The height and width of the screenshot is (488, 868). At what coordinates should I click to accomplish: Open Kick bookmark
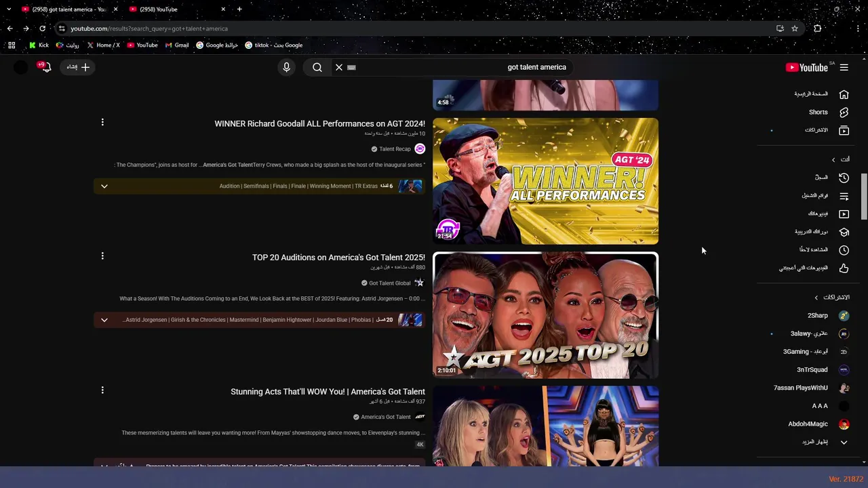(x=39, y=45)
